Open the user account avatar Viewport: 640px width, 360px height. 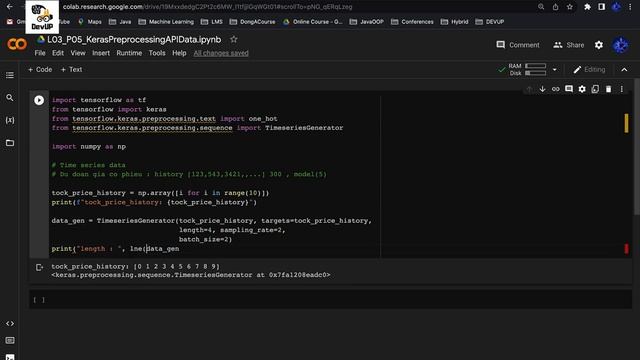[620, 45]
